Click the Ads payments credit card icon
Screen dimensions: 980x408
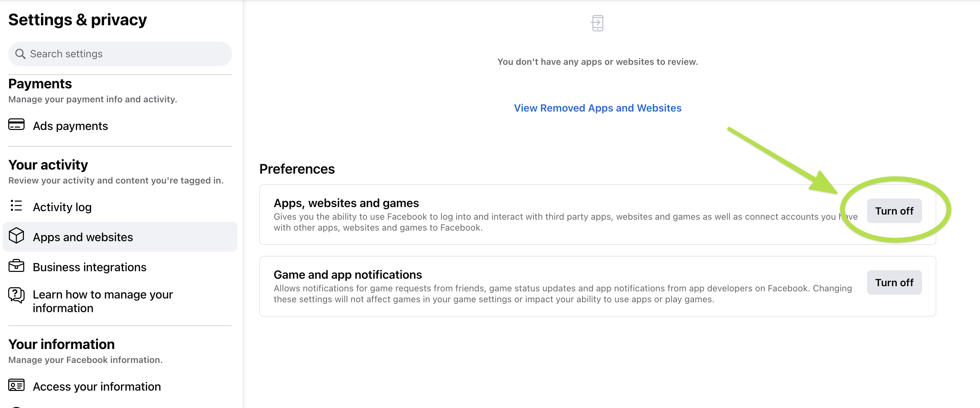(x=16, y=124)
